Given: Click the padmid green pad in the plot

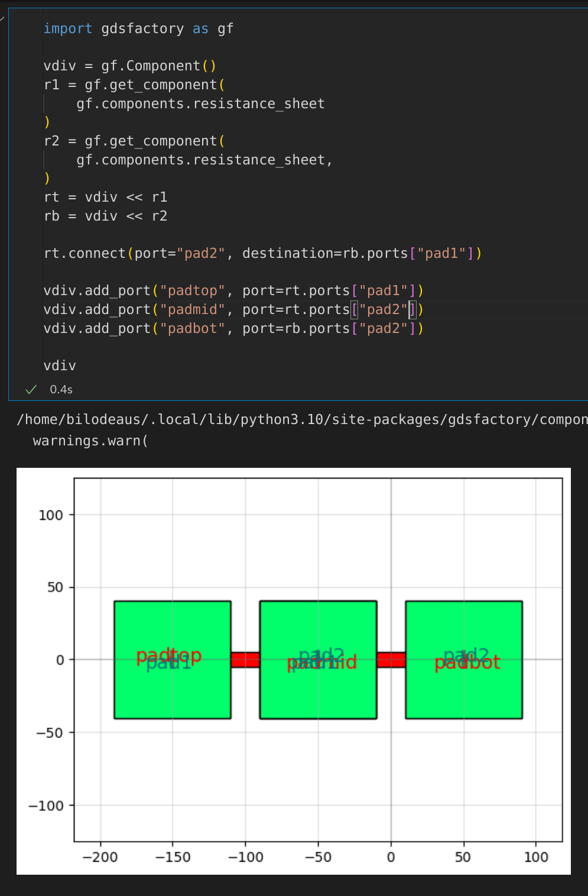Looking at the screenshot, I should click(x=317, y=627).
